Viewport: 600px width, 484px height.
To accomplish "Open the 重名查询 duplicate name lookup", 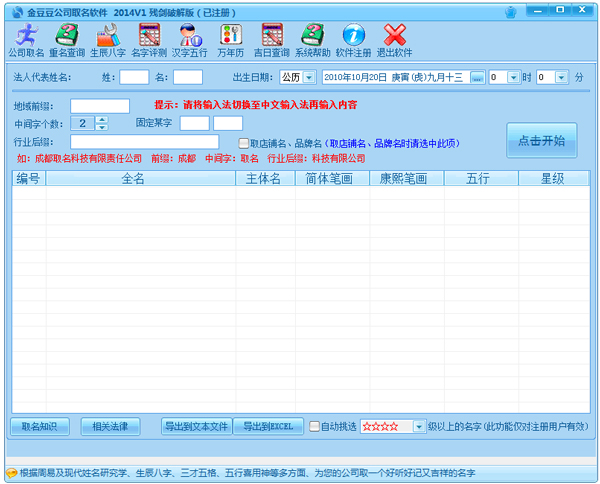I will pos(67,39).
